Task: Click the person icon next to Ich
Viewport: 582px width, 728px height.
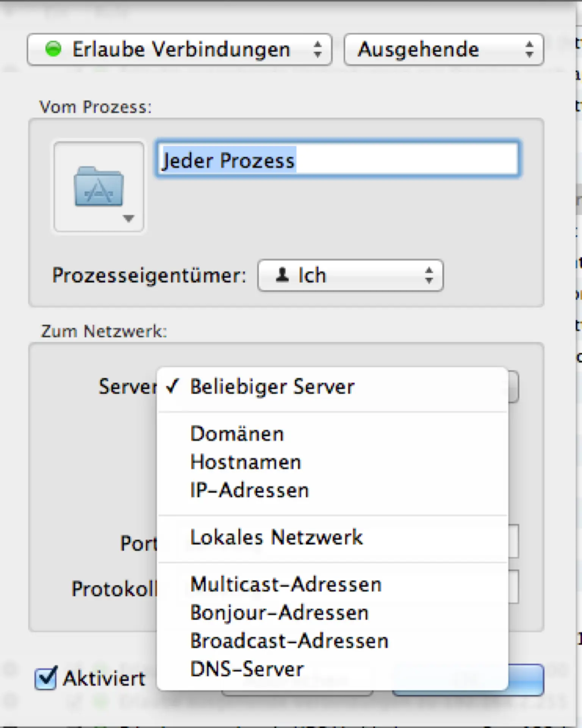Action: click(282, 275)
